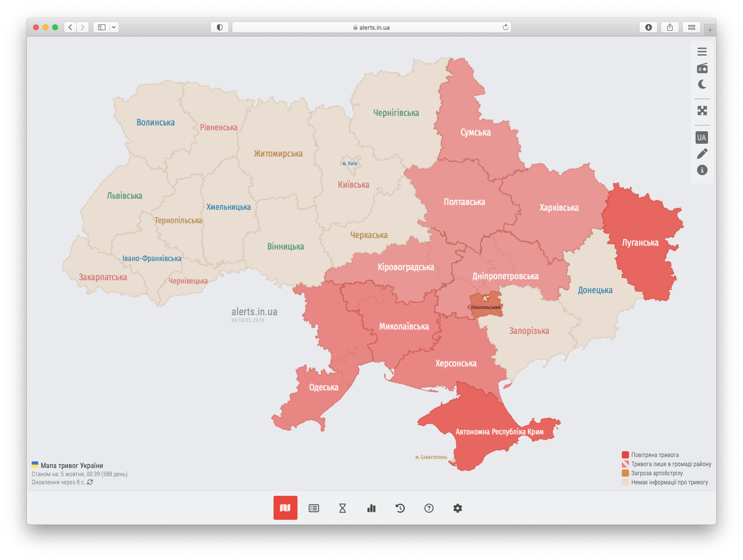Click the pencil edit icon
Screen dimensions: 743x560
(x=702, y=154)
